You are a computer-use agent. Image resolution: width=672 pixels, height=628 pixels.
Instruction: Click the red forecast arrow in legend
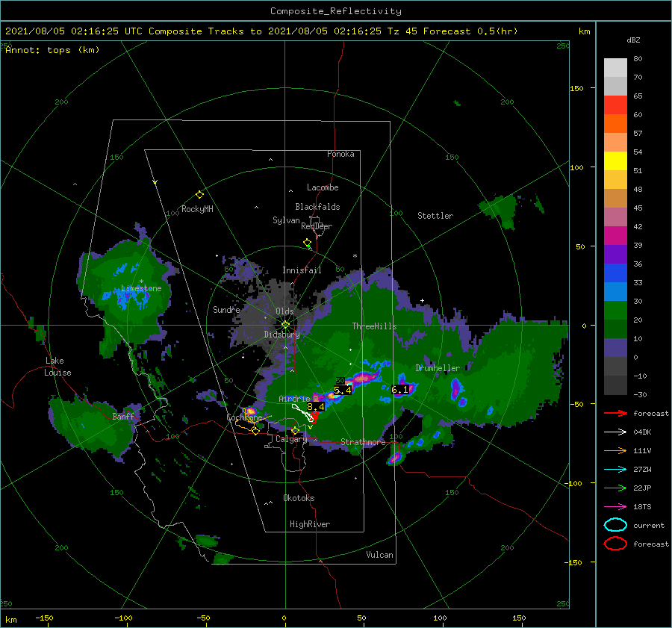(615, 413)
